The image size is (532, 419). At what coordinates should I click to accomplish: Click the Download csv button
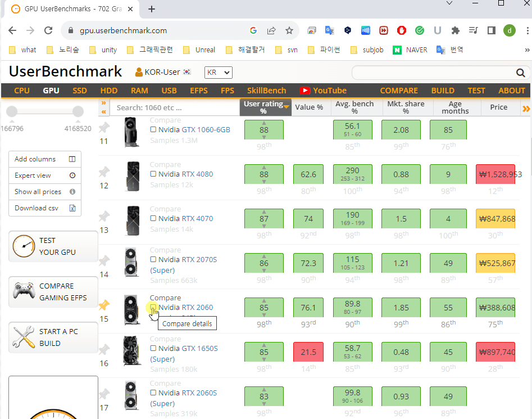[45, 208]
